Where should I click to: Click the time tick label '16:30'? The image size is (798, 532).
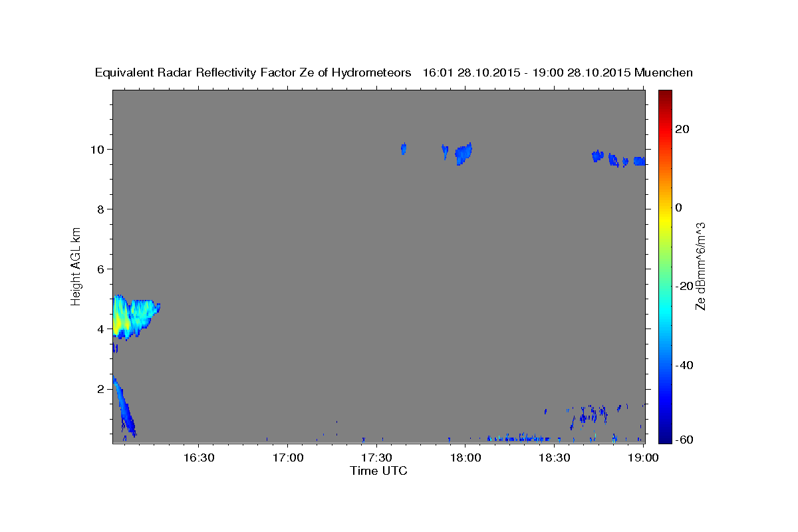(198, 458)
